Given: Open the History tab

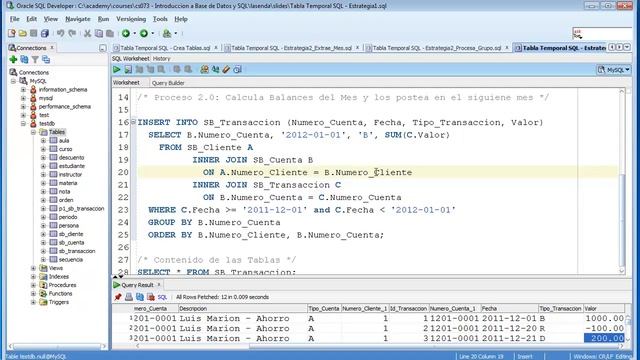Looking at the screenshot, I should pos(162,59).
